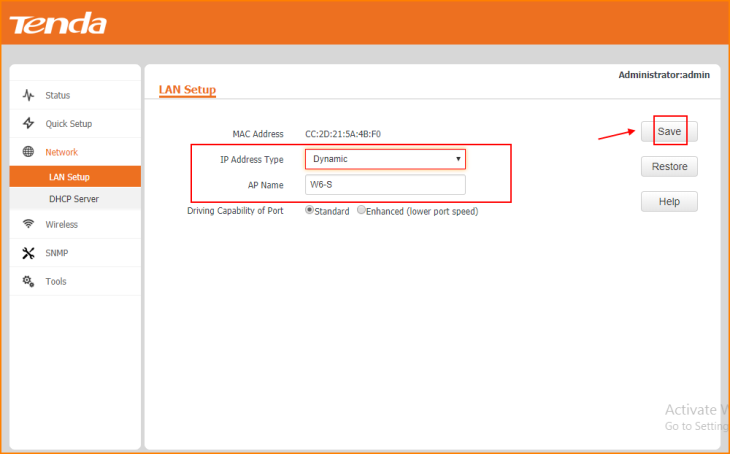This screenshot has width=730, height=454.
Task: Click the Wireless wifi signal icon
Action: (x=28, y=224)
